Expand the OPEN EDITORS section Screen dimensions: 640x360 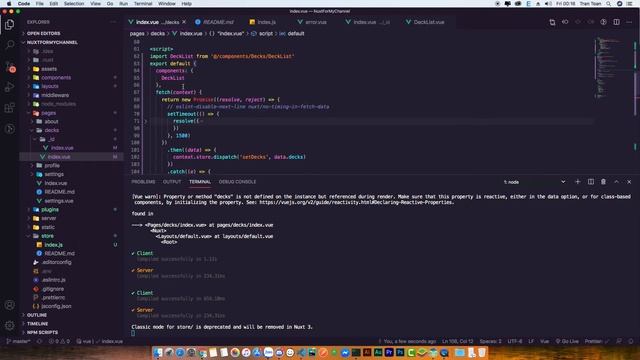(44, 33)
